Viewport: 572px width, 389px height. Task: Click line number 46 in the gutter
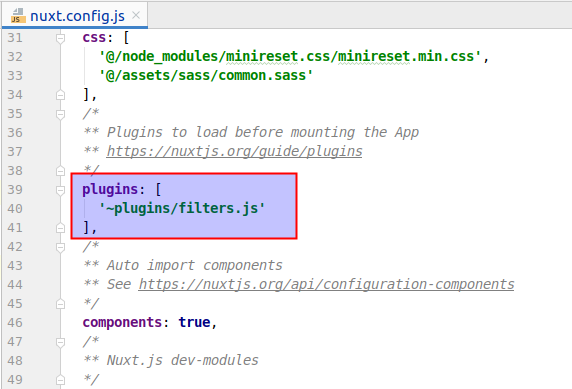point(15,323)
